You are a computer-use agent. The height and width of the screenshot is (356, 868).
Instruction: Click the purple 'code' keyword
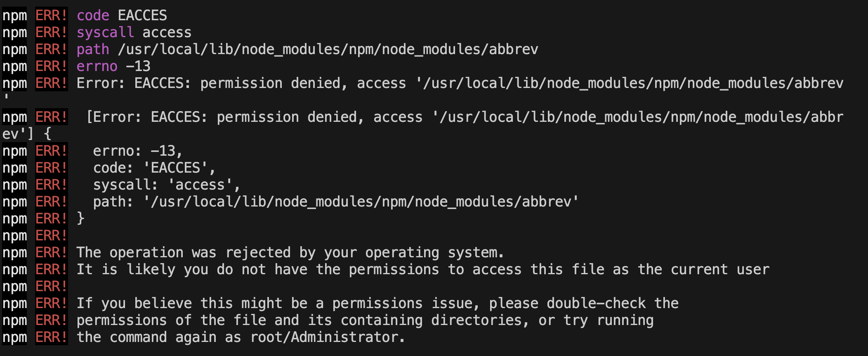pyautogui.click(x=93, y=16)
